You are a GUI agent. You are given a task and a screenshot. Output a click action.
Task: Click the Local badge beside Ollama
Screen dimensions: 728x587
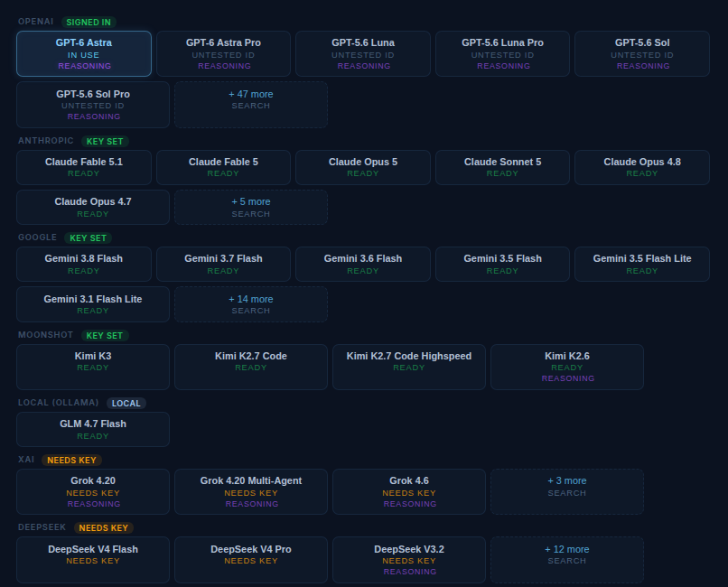[x=126, y=404]
